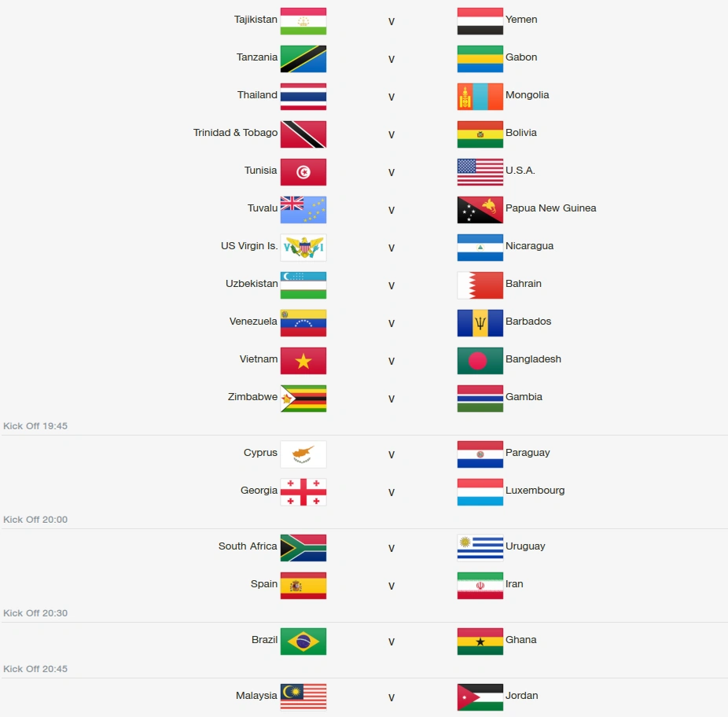Open the Georgia team link
728x717 pixels.
259,491
